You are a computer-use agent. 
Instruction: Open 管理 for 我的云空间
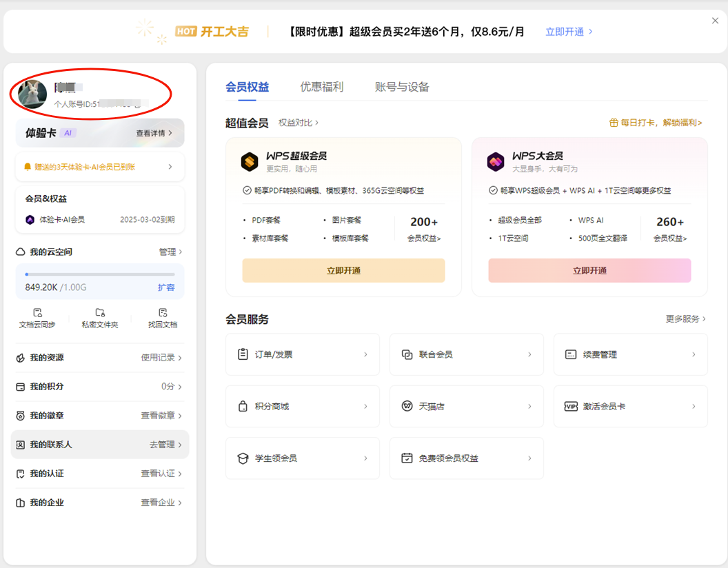170,252
